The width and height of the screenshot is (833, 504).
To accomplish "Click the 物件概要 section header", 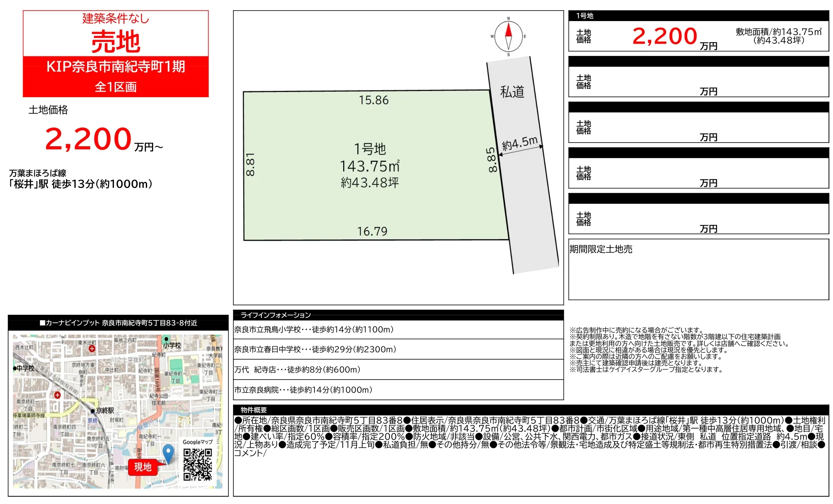I will click(x=531, y=410).
